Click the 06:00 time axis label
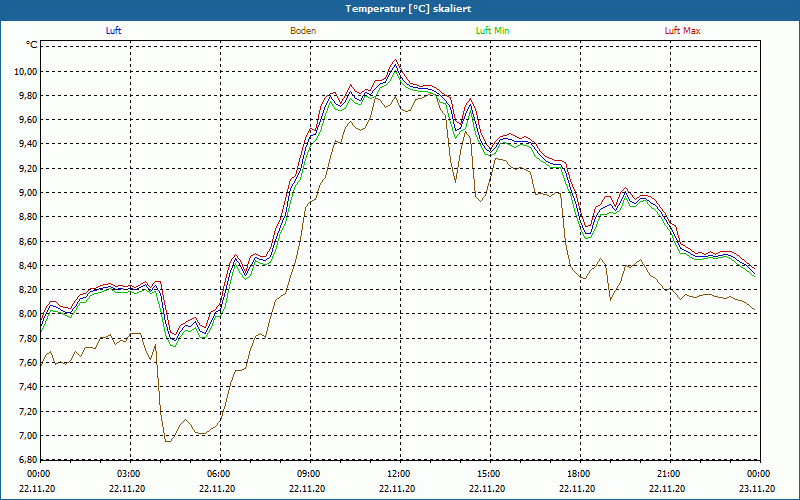This screenshot has width=800, height=500. [218, 474]
